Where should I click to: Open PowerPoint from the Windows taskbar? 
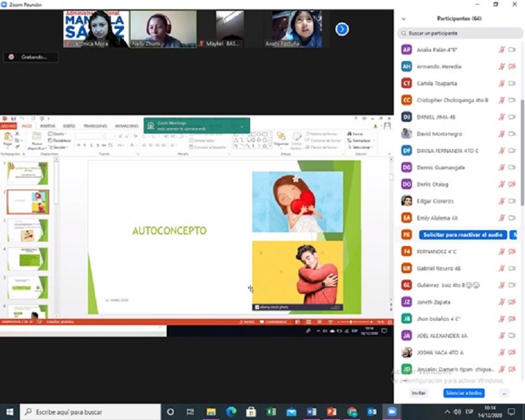(x=331, y=411)
